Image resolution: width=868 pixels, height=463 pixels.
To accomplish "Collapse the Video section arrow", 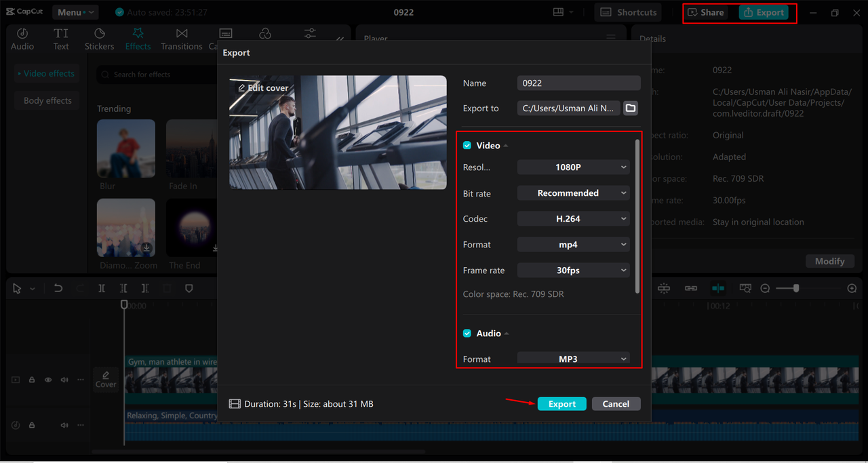I will (x=506, y=146).
